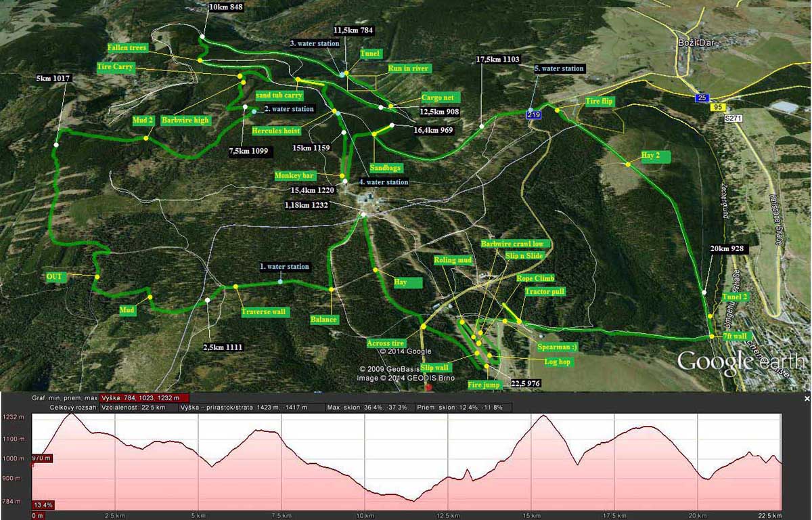Click the blue dot for 5. water station
Screen dimensions: 812x520
531,110
